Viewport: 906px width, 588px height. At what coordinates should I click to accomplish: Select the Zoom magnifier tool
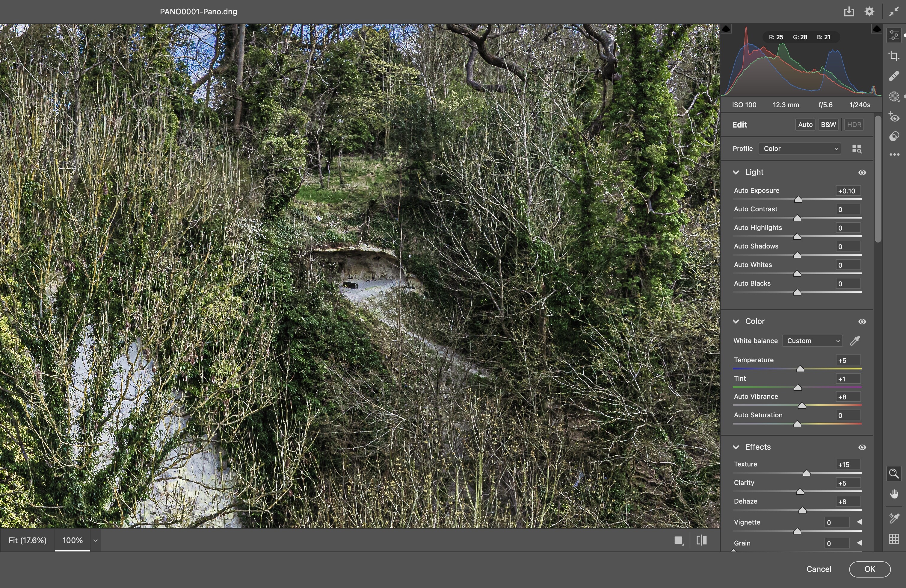click(893, 474)
